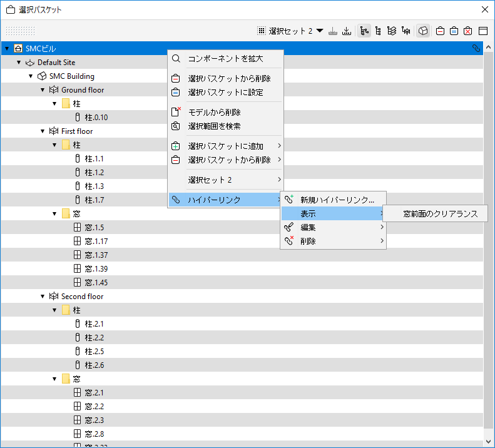Click the モデルから削除 document icon
The width and height of the screenshot is (495, 448).
(176, 112)
